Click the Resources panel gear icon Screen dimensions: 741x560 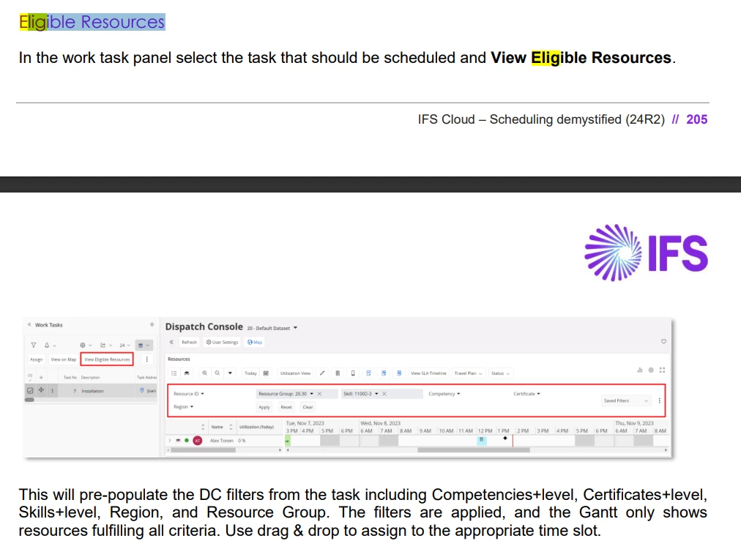click(651, 370)
